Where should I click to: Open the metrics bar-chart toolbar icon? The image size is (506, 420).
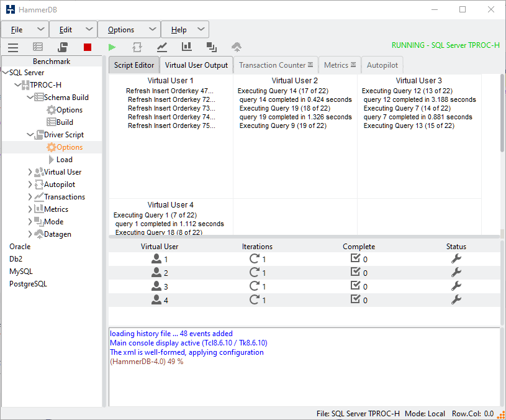[x=186, y=46]
